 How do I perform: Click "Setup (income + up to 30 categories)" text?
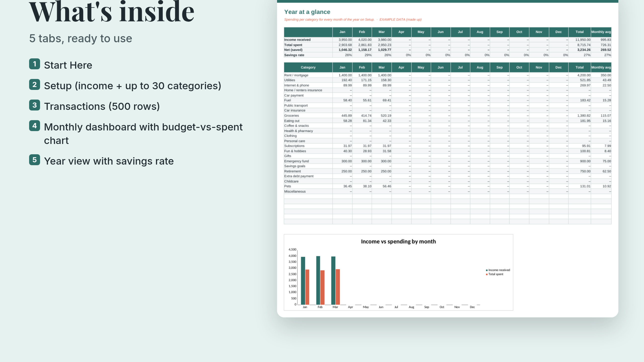[133, 86]
